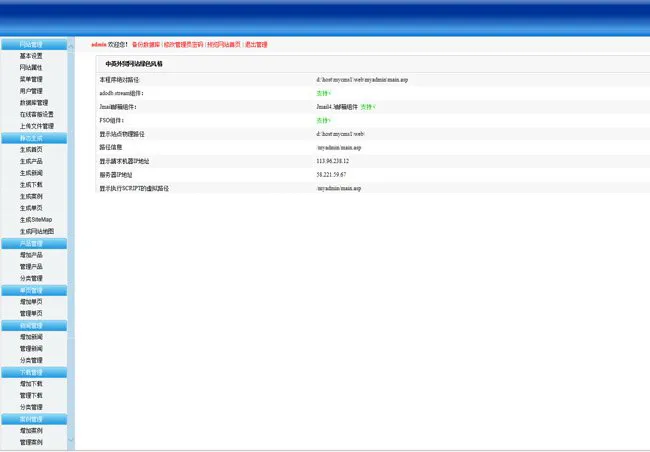Open 网站属性 menu item

[x=31, y=68]
